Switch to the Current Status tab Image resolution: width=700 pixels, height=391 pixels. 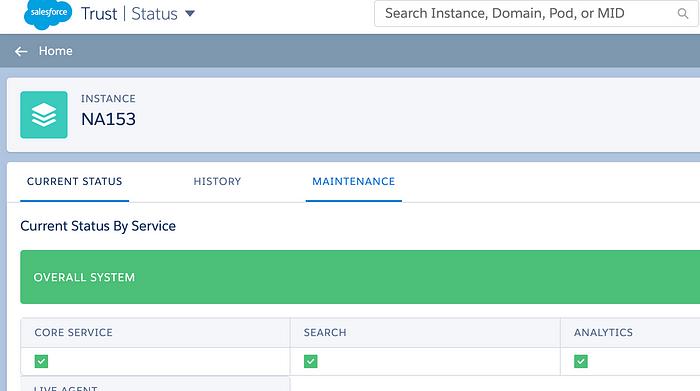click(x=75, y=182)
